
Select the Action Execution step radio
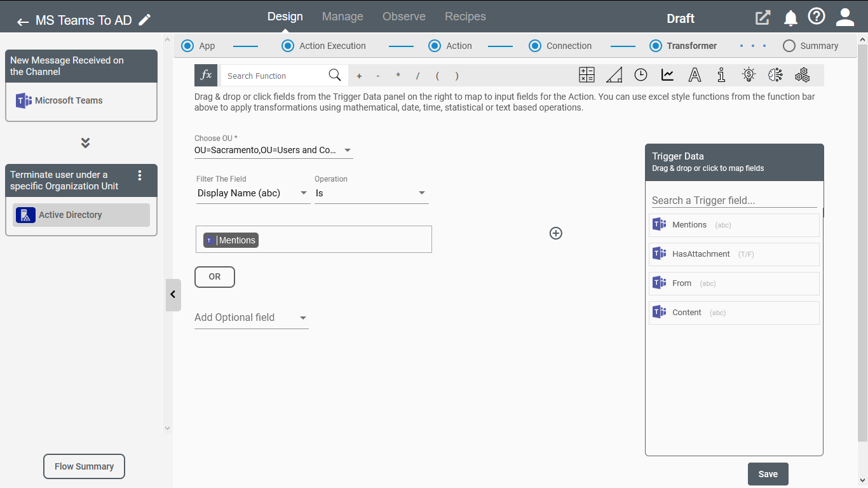[x=288, y=46]
